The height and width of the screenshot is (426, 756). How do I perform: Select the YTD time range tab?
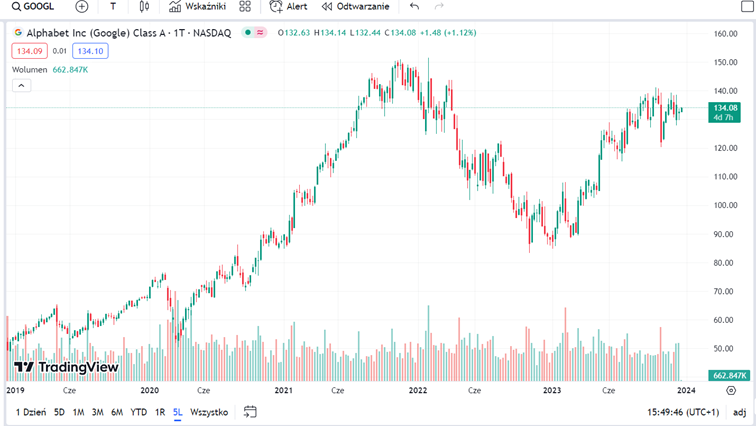point(139,412)
